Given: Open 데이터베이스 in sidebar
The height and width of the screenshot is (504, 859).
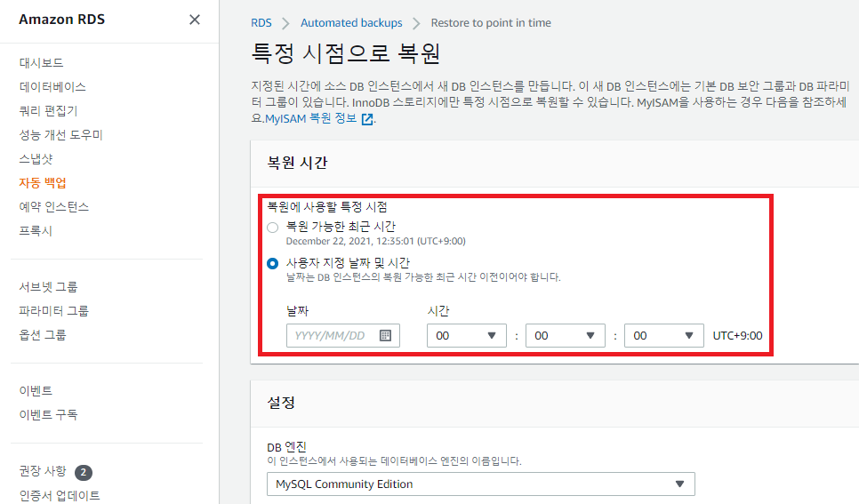Looking at the screenshot, I should tap(52, 86).
